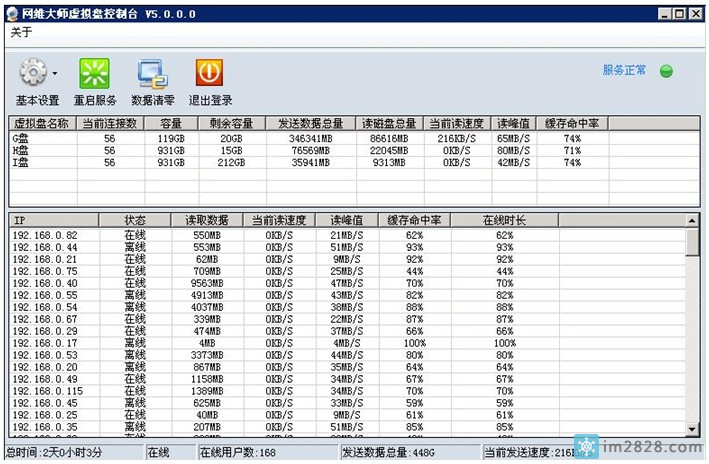Viewport: 709px width, 464px height.
Task: Minimize the console window
Action: pos(664,14)
